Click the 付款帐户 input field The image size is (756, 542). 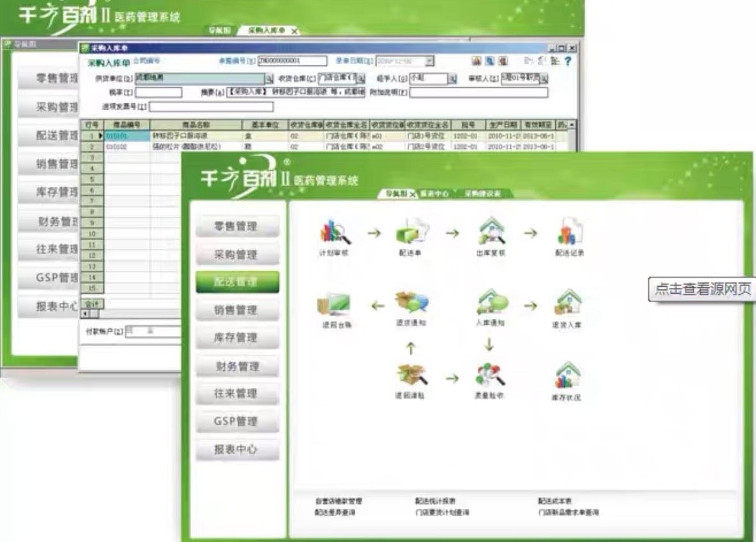coord(153,332)
